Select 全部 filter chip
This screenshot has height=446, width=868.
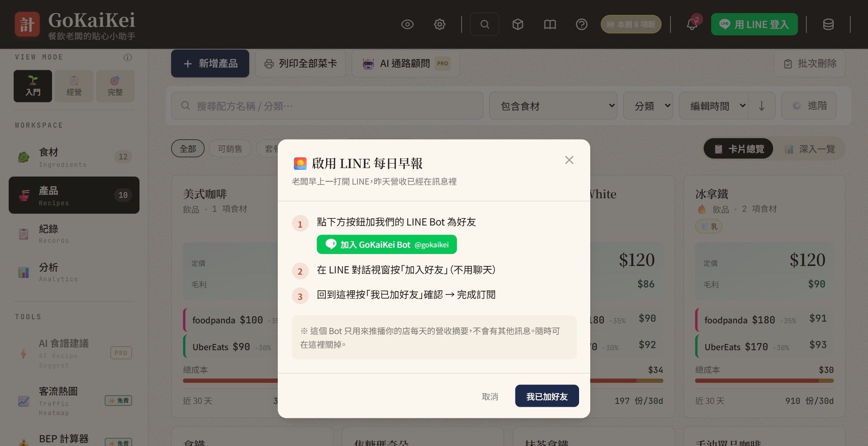tap(188, 149)
